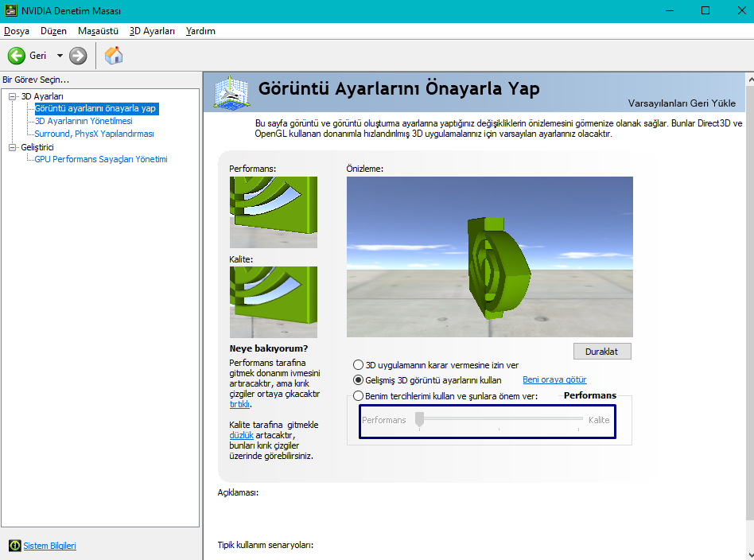Click the Kalite preview thumbnail
This screenshot has width=754, height=560.
(x=273, y=302)
